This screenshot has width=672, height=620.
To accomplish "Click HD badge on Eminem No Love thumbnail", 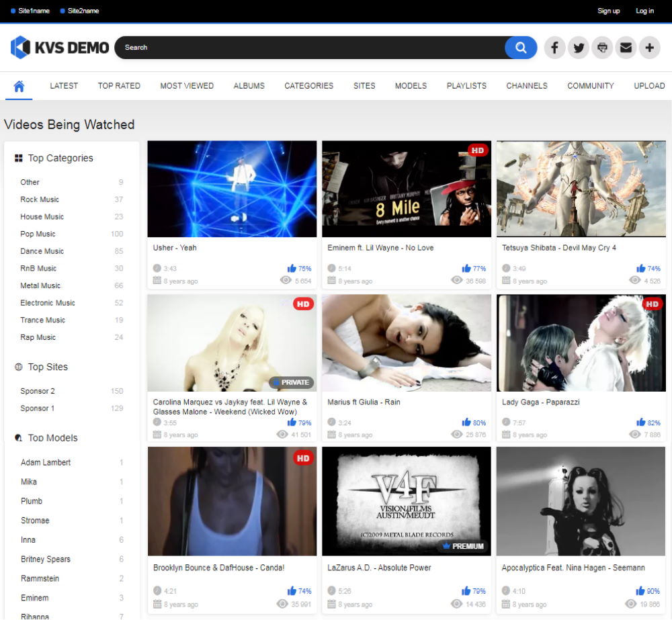I will click(x=477, y=150).
